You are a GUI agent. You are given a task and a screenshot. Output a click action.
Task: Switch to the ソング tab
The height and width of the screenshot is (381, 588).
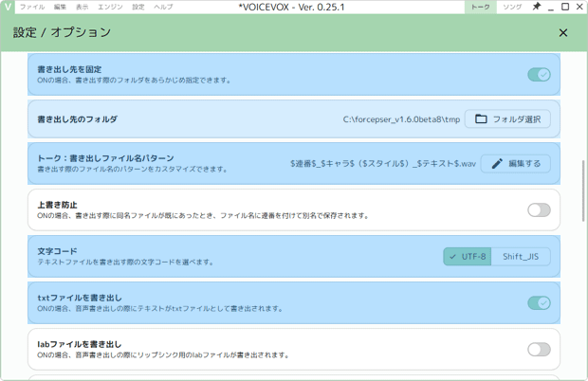coord(512,7)
